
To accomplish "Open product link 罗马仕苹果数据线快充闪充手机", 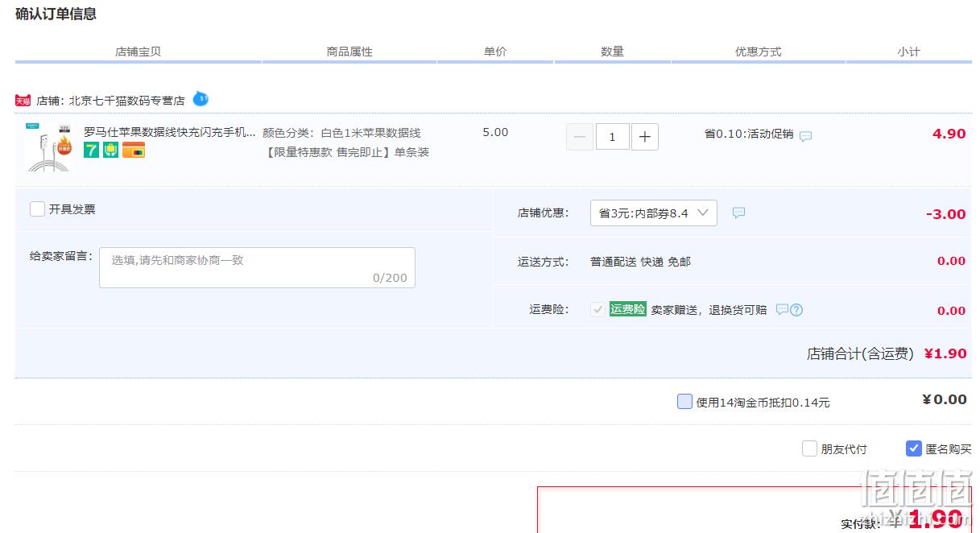I will pos(170,132).
